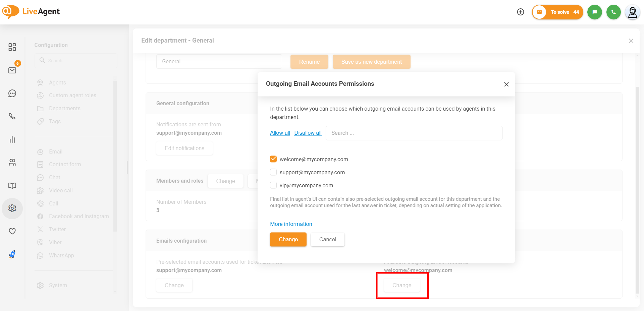Screen dimensions: 644x311
Task: Click the green phone button in header
Action: point(613,12)
